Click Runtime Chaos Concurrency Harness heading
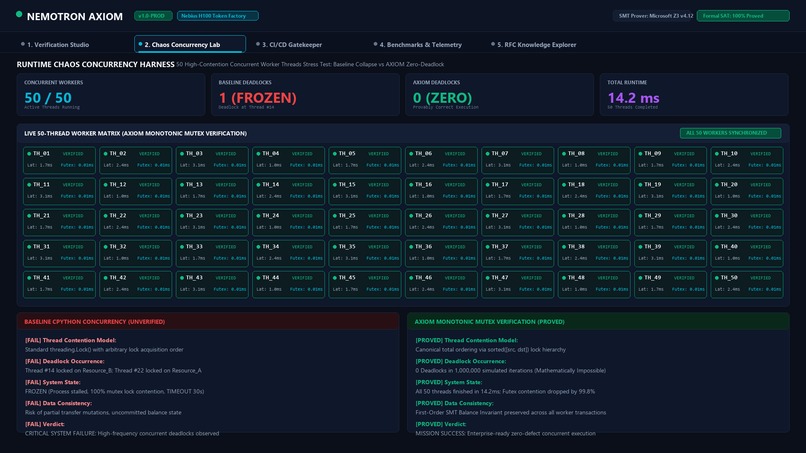 coord(95,64)
